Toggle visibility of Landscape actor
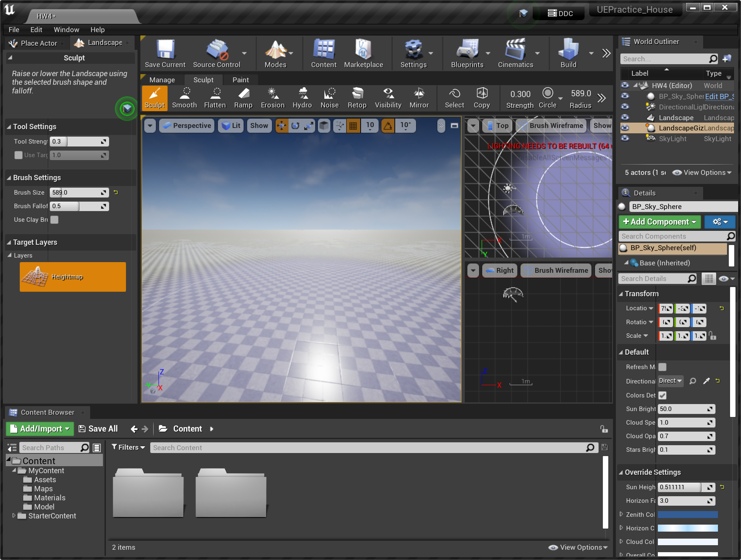Screen dimensions: 741x560 point(625,117)
